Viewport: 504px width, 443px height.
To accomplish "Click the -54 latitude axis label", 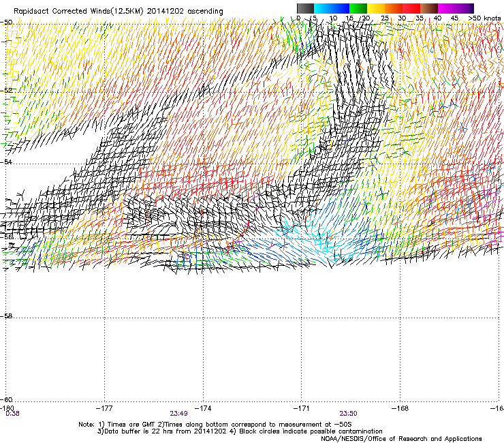I will (6, 162).
